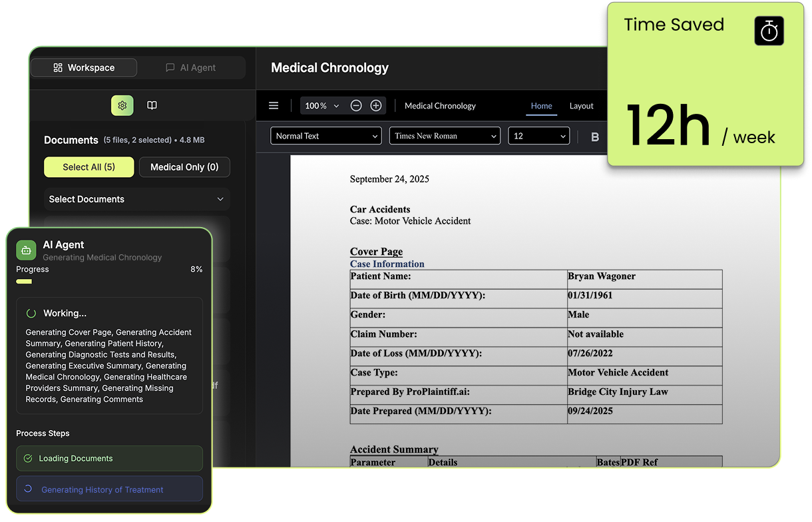Open the hamburger menu in the editor toolbar
The image size is (812, 522).
tap(274, 105)
